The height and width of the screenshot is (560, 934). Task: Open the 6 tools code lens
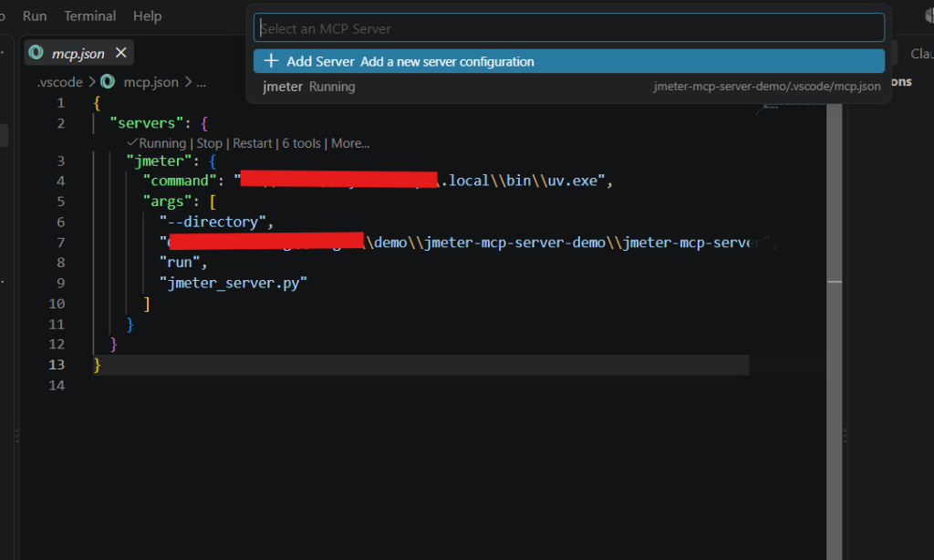[x=301, y=143]
